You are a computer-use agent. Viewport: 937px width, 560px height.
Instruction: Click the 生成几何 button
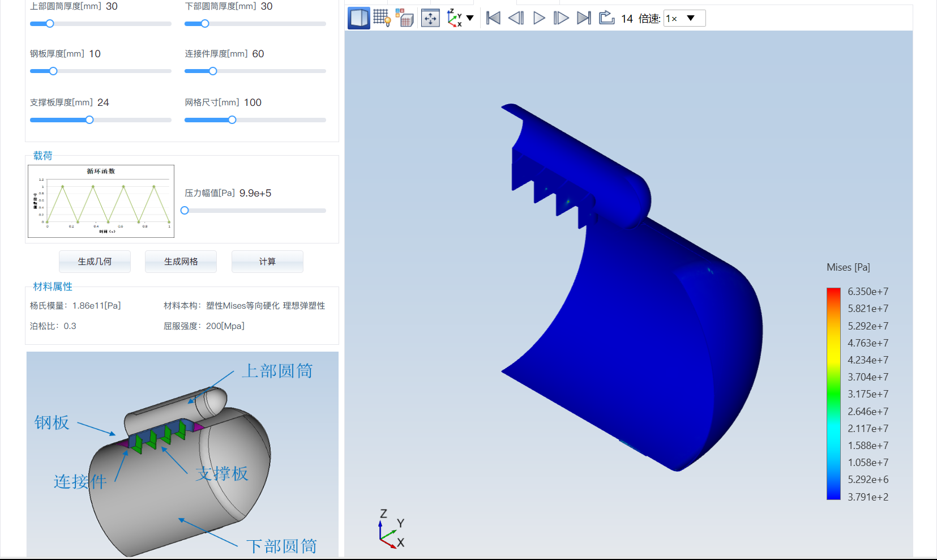coord(95,262)
